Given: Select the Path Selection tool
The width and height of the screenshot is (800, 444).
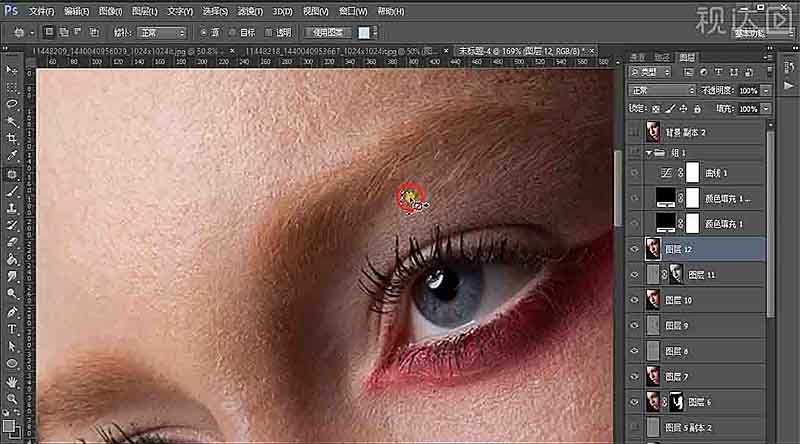Looking at the screenshot, I should pos(12,347).
